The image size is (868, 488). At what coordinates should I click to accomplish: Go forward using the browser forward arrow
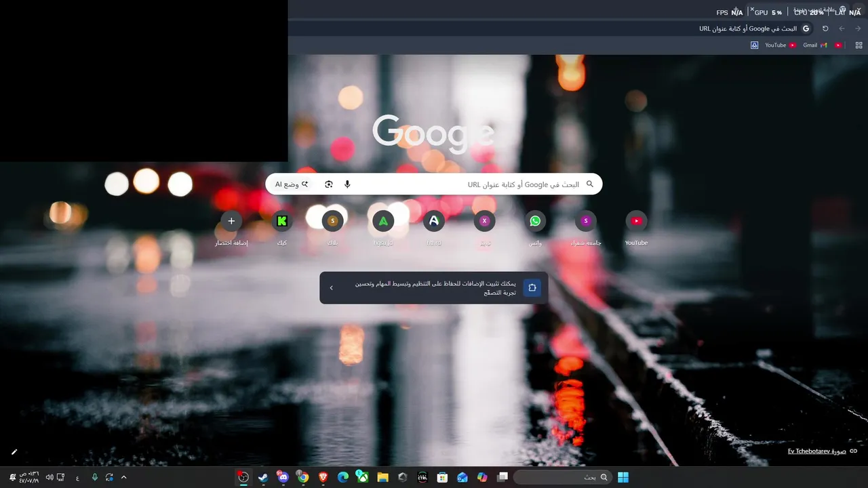[x=842, y=28]
